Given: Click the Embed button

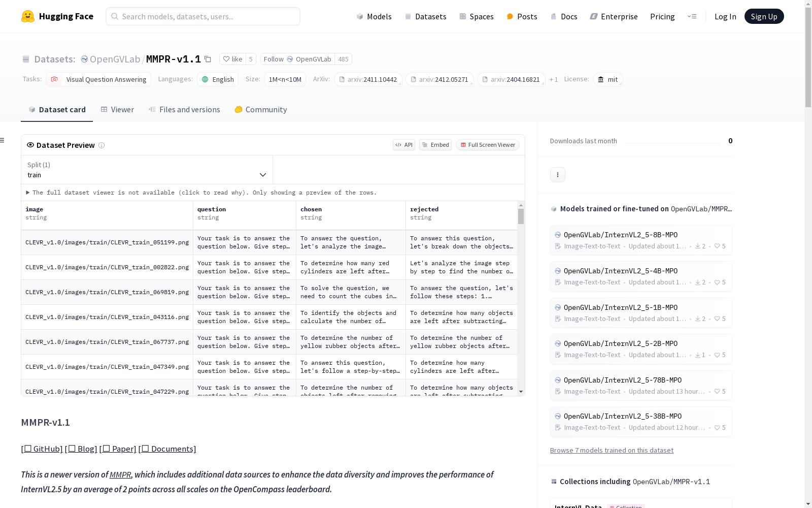Looking at the screenshot, I should pyautogui.click(x=435, y=145).
